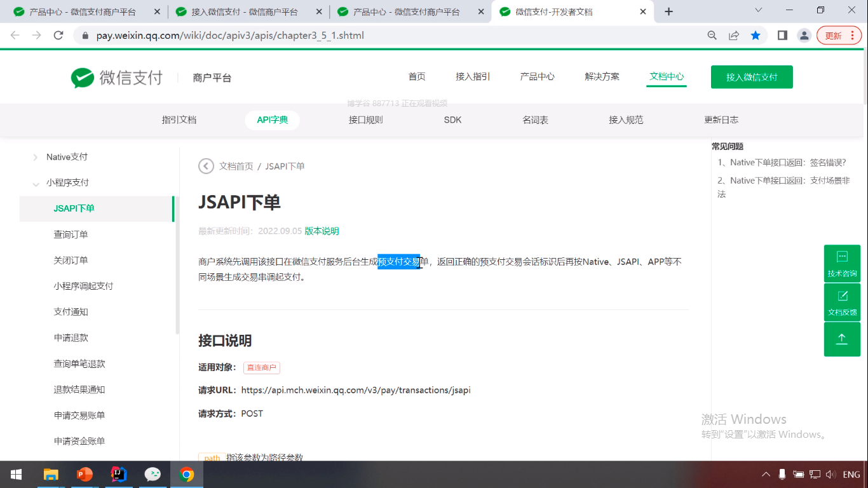
Task: Reload the page with the refresh icon
Action: click(x=58, y=36)
